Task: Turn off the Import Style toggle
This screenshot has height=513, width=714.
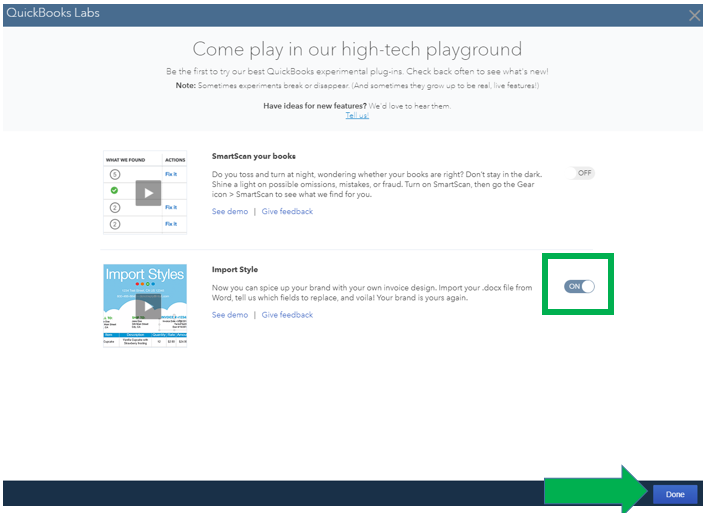Action: click(x=579, y=286)
